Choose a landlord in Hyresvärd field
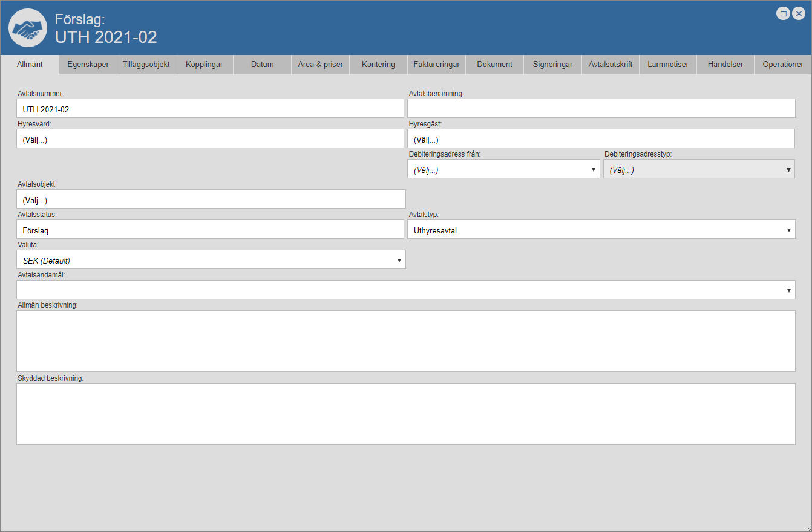 tap(209, 140)
